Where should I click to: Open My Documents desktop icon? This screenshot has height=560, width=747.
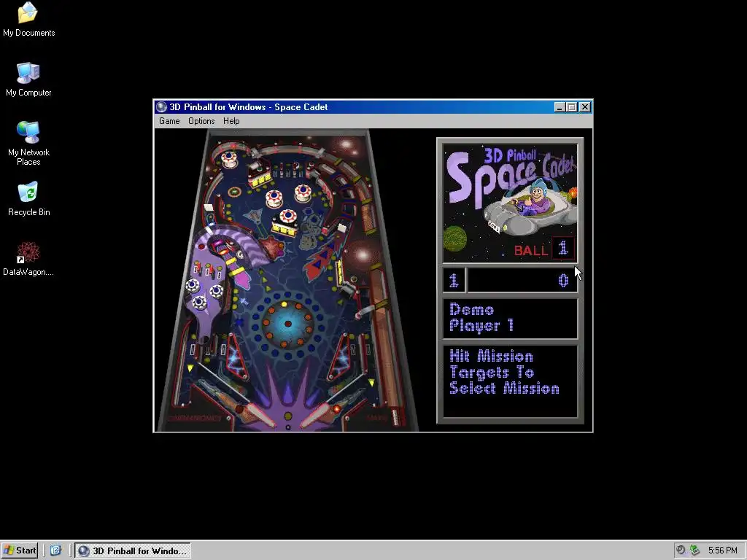click(x=28, y=20)
